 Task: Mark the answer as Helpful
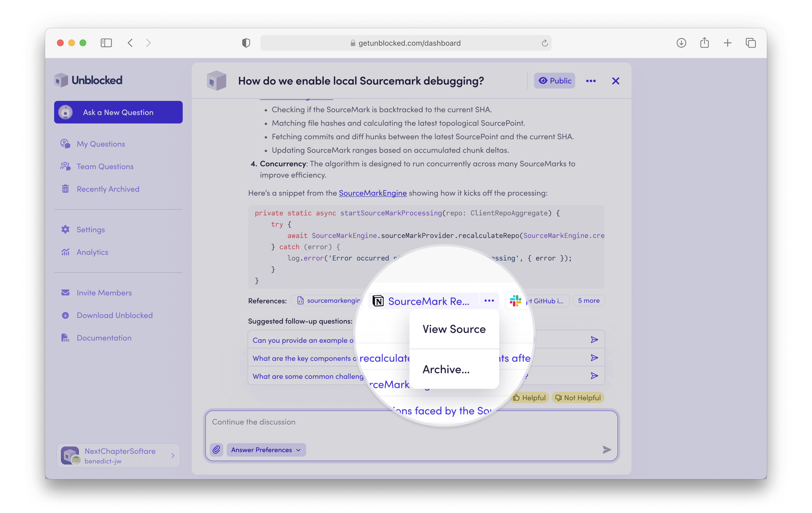[529, 398]
